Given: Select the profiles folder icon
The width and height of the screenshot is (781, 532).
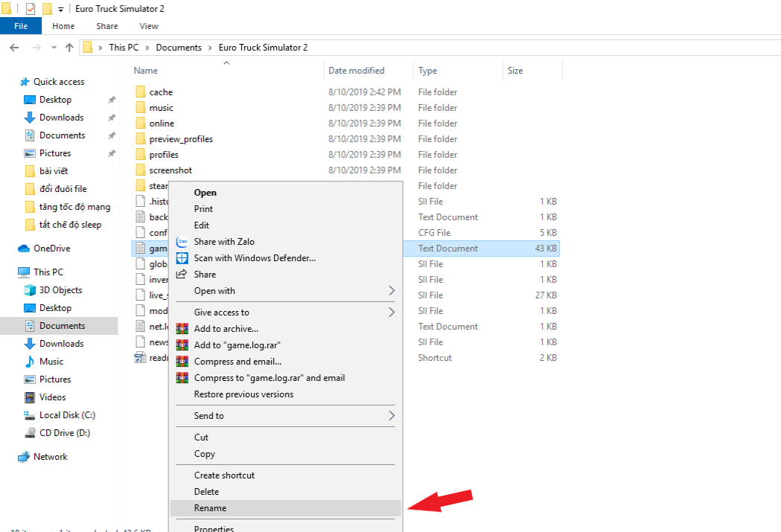Looking at the screenshot, I should (141, 154).
